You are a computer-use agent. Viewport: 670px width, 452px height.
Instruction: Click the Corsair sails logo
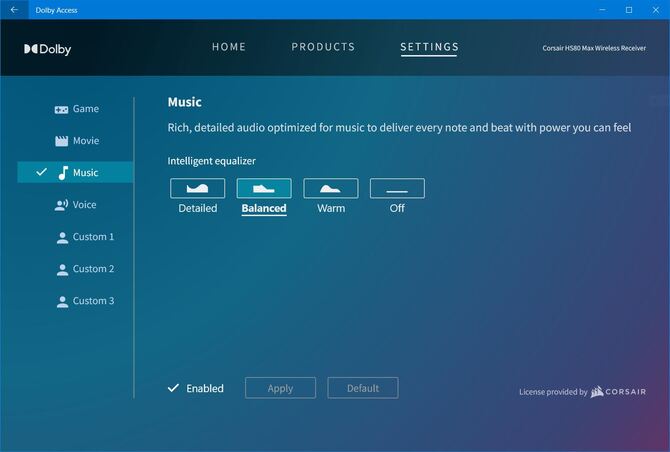(x=597, y=391)
